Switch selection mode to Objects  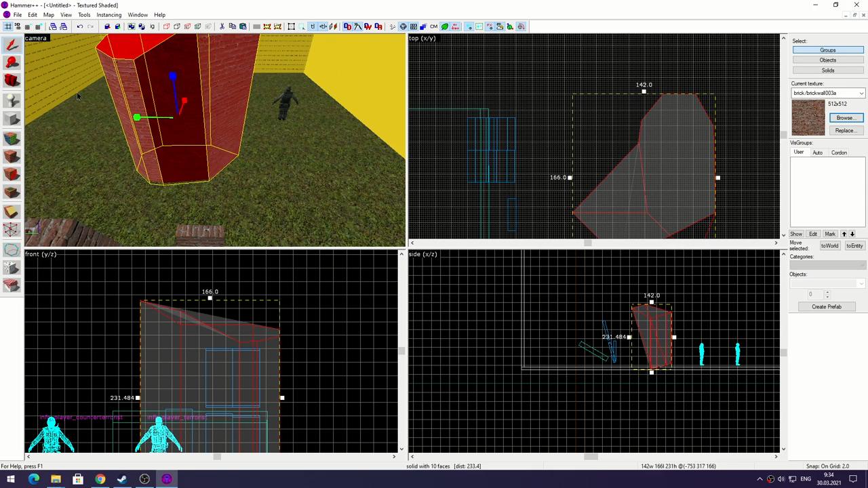point(827,60)
